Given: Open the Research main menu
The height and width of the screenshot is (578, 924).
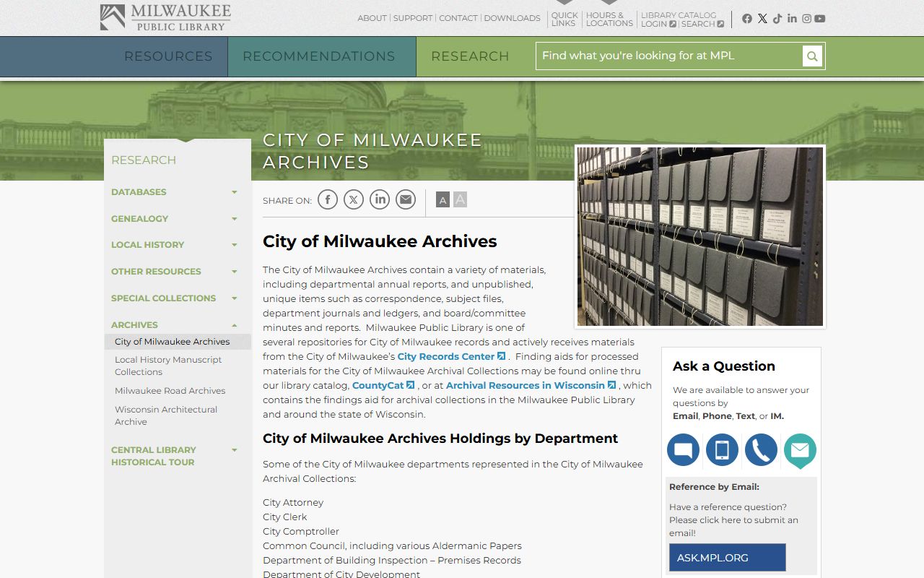Looking at the screenshot, I should click(470, 56).
